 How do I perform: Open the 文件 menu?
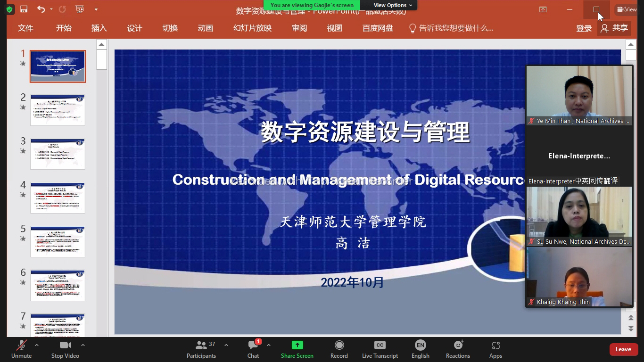click(25, 28)
